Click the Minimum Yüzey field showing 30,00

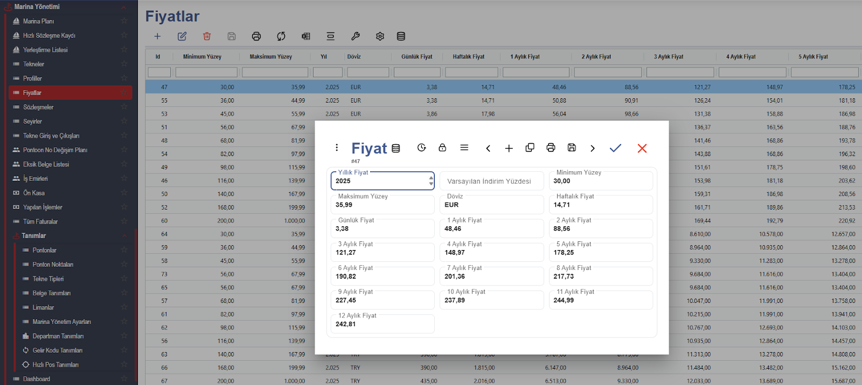[601, 181]
